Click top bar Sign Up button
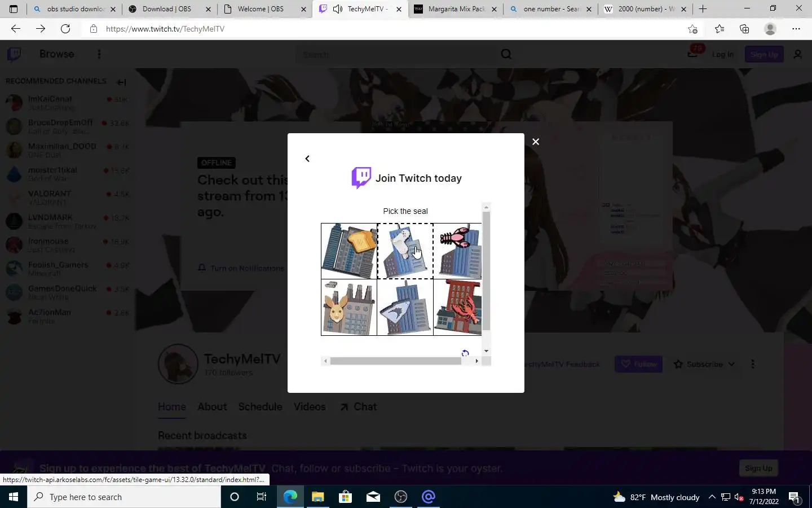The height and width of the screenshot is (508, 812). (764, 54)
